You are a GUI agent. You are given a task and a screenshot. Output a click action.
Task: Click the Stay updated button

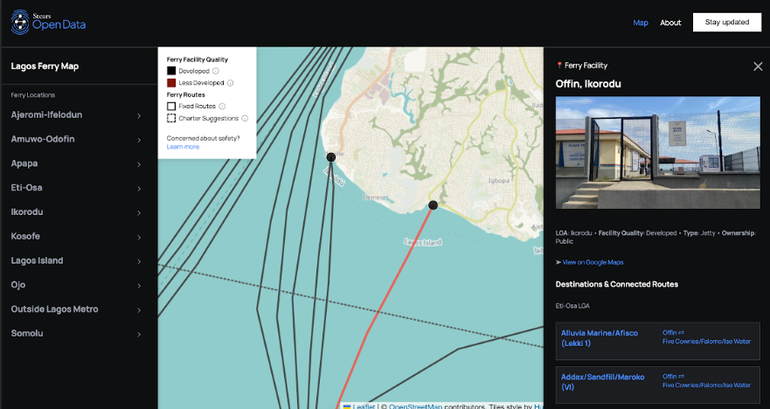tap(726, 22)
